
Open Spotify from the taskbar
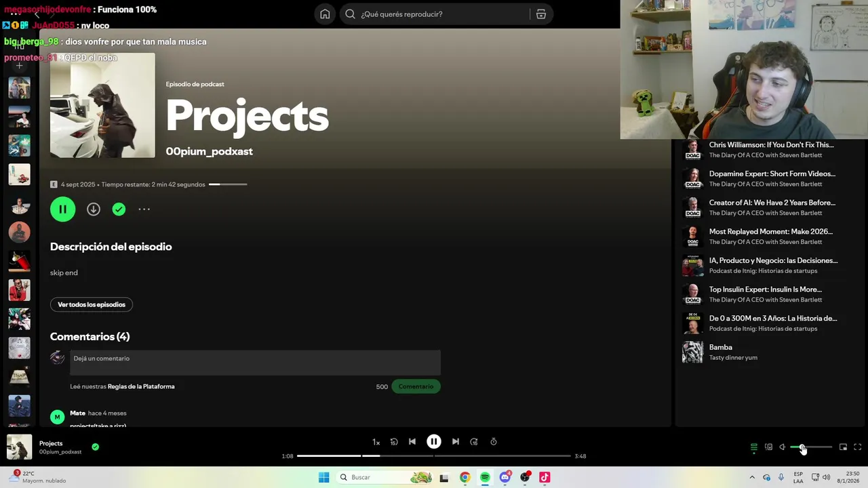[485, 477]
